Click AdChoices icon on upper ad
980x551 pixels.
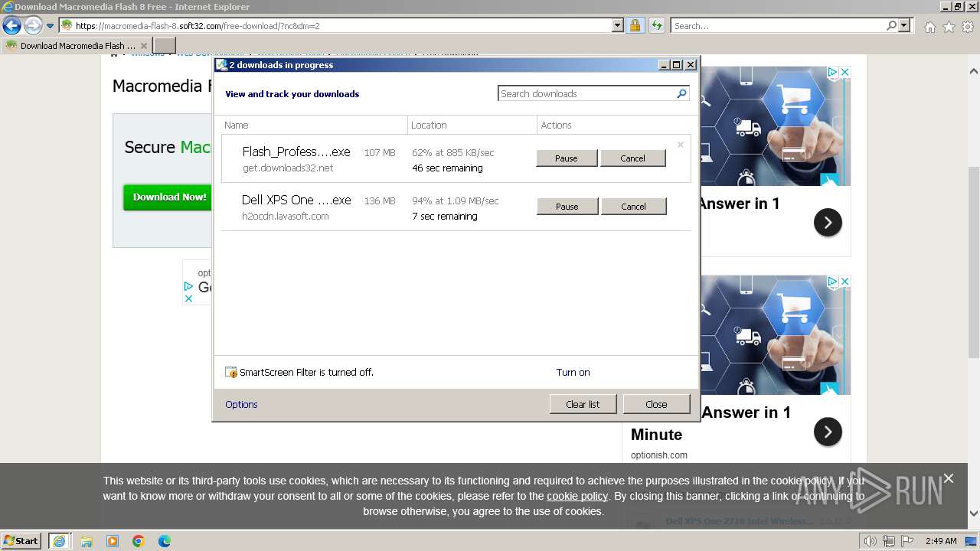tap(832, 72)
